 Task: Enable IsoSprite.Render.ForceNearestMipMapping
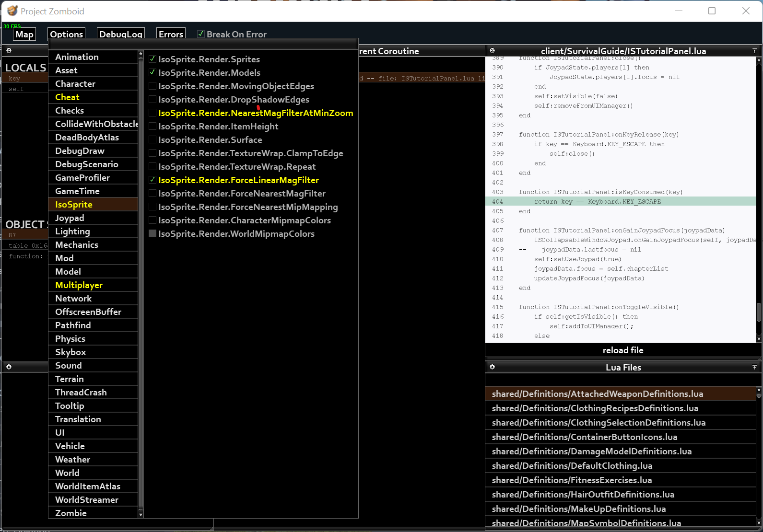coord(153,207)
